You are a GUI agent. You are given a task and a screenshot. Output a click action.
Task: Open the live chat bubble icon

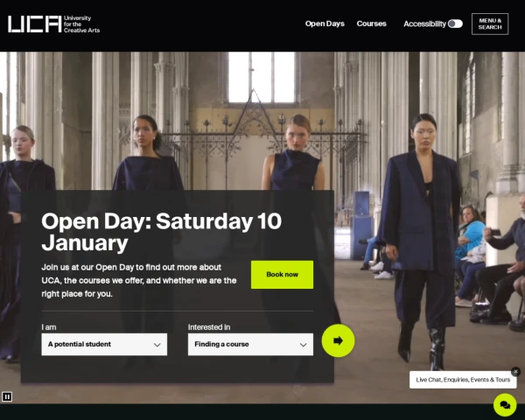pyautogui.click(x=505, y=405)
